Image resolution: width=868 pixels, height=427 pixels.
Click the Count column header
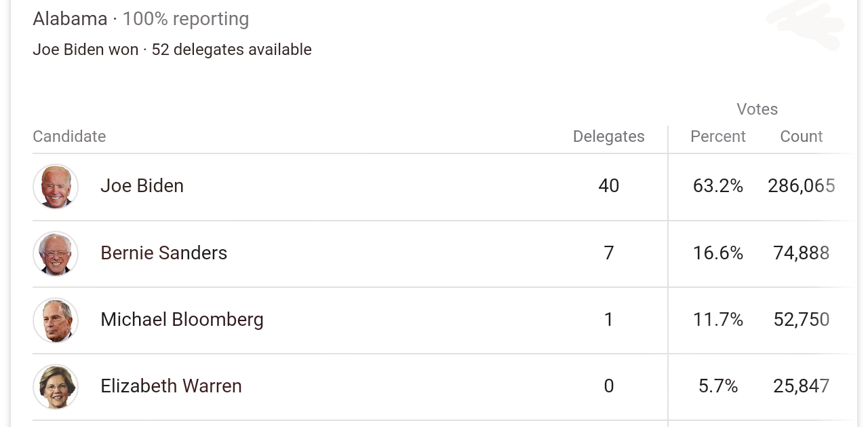click(801, 136)
